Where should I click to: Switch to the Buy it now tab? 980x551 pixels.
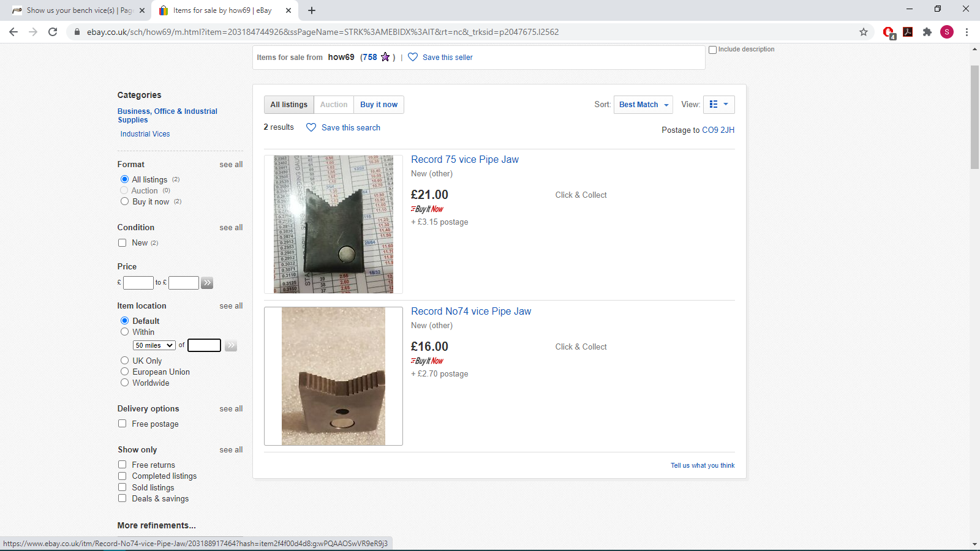coord(379,105)
